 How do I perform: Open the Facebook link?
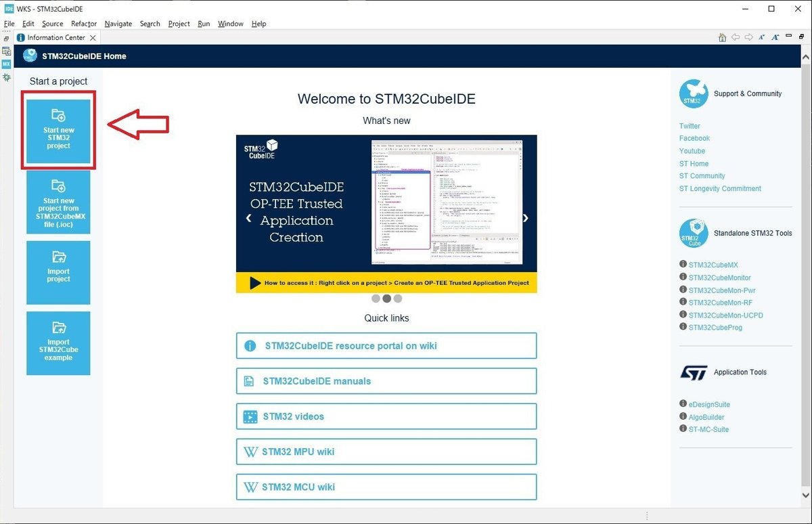click(x=694, y=138)
